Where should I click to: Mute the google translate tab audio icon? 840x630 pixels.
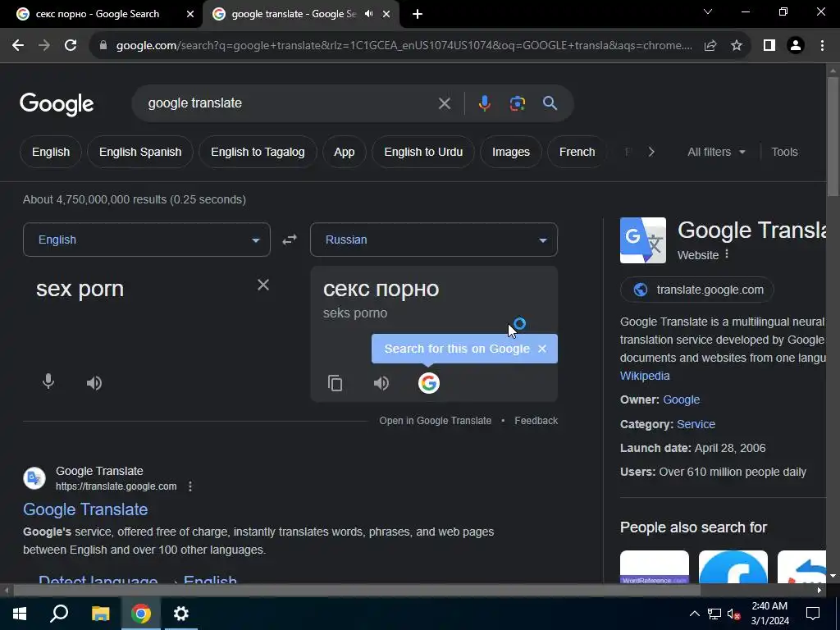[x=368, y=14]
